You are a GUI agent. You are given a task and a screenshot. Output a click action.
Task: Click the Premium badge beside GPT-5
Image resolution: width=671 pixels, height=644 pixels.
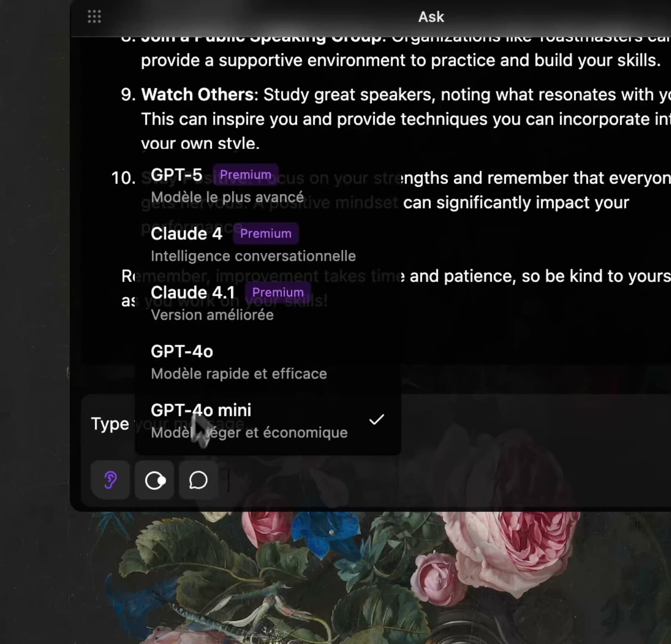click(245, 175)
